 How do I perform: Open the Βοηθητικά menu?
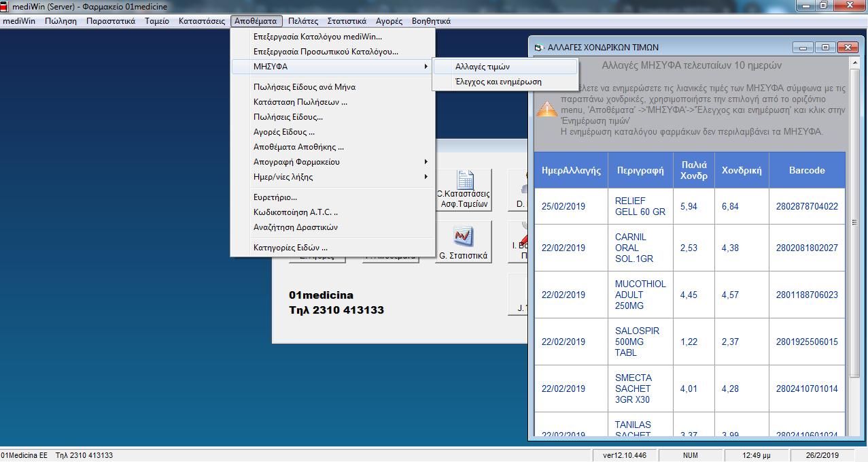point(431,21)
